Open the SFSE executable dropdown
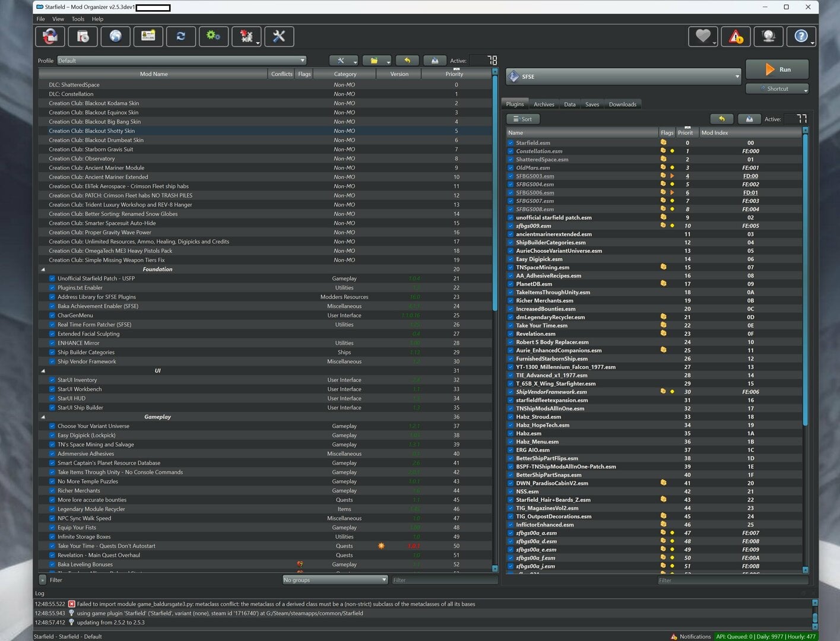This screenshot has height=641, width=840. click(x=623, y=77)
